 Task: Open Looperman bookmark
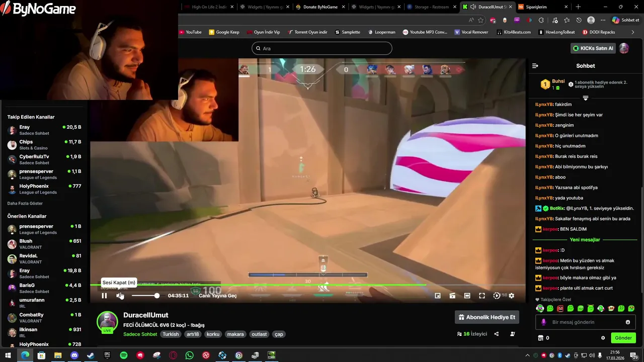[x=381, y=32]
